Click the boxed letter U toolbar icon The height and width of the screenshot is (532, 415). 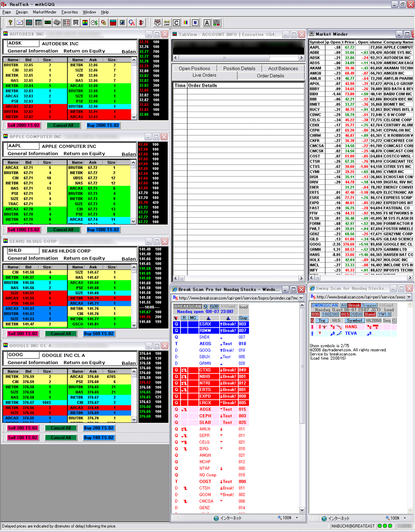click(195, 22)
